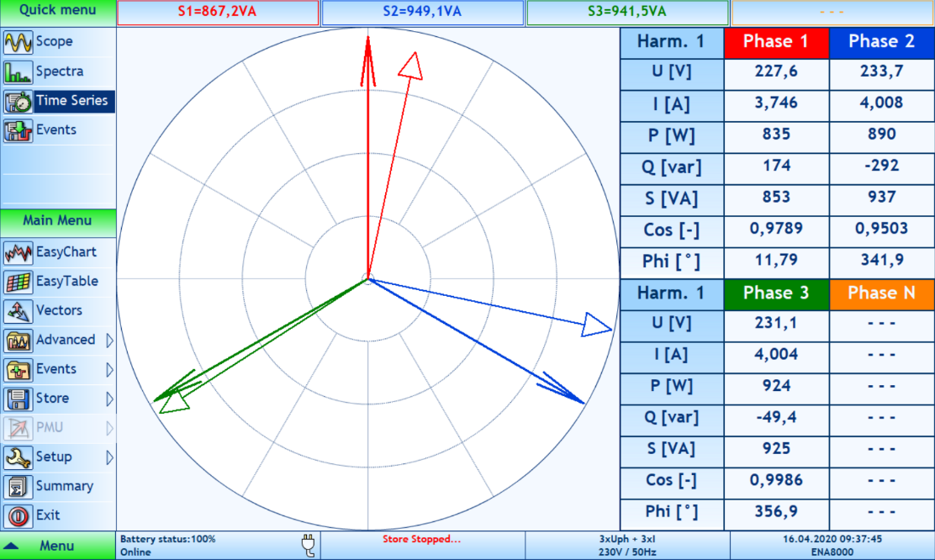Screen dimensions: 935x560
Task: Select the Time Series clock icon
Action: click(18, 101)
